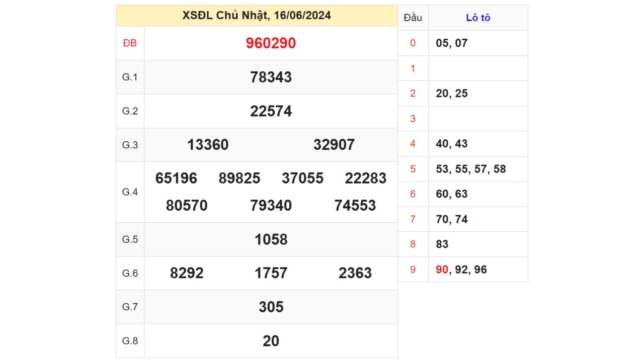Select lô tô values 40, 43

pos(451,144)
